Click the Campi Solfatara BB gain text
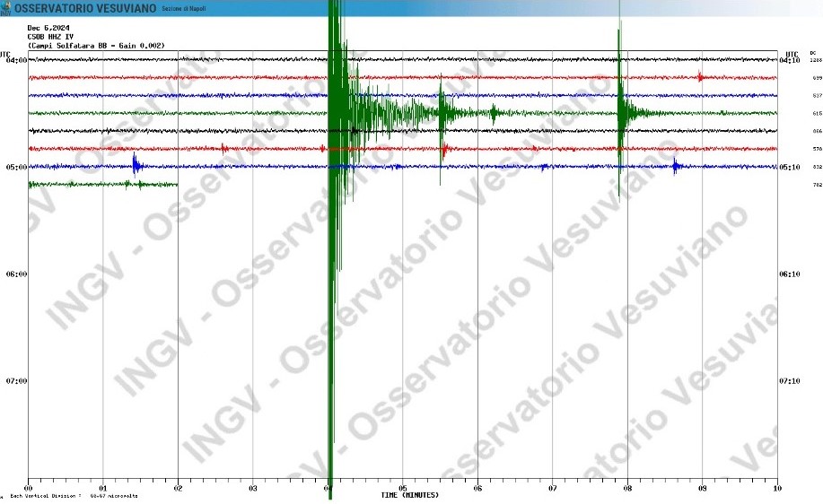This screenshot has width=823, height=504. point(96,45)
